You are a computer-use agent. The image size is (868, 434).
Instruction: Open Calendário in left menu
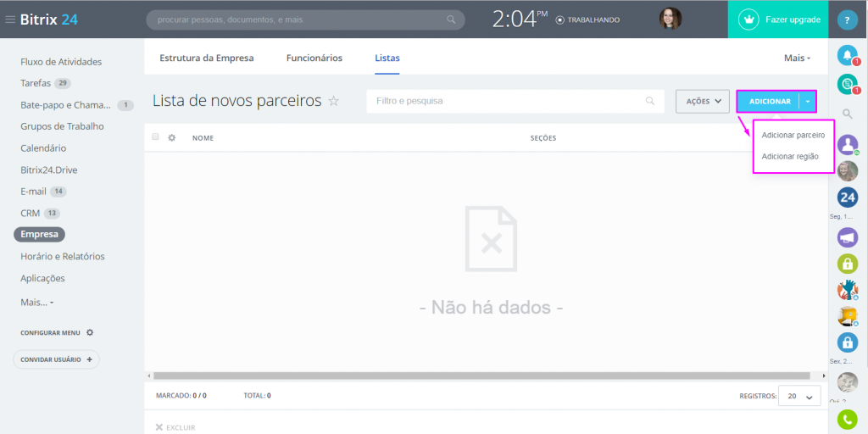[x=43, y=148]
